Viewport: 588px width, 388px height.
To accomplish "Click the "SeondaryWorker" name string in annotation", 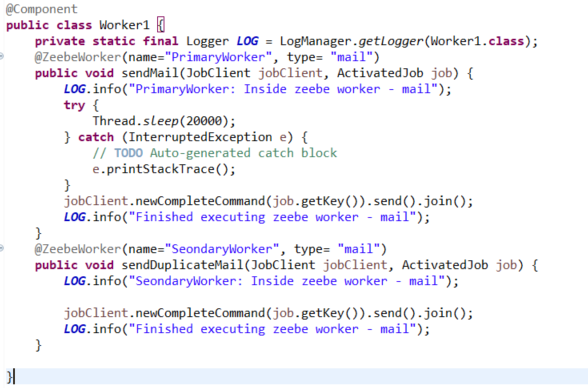I will point(222,249).
